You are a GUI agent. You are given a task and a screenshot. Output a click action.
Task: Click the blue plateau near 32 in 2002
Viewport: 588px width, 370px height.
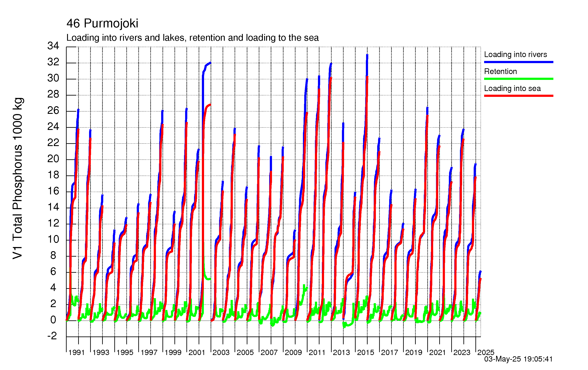tap(208, 64)
